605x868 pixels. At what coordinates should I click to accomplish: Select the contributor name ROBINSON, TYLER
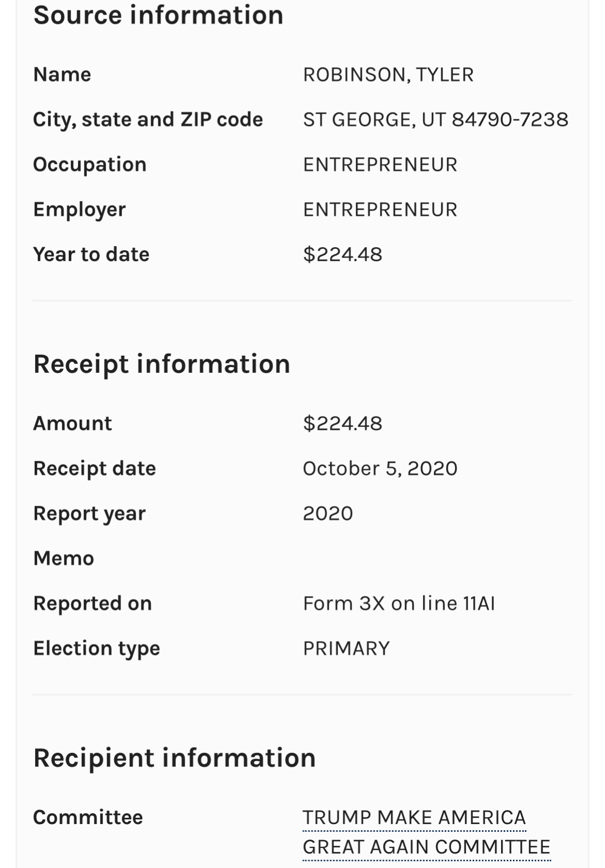(388, 75)
